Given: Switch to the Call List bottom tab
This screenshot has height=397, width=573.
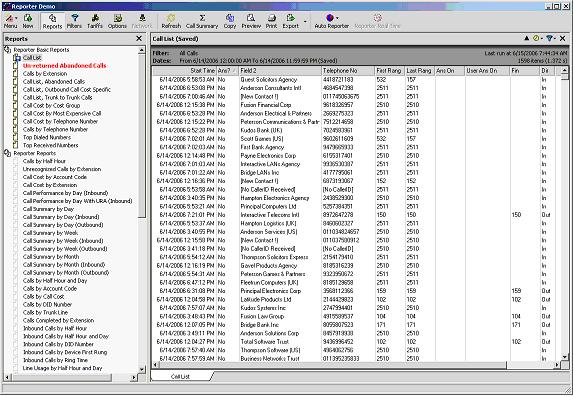Looking at the screenshot, I should point(181,376).
